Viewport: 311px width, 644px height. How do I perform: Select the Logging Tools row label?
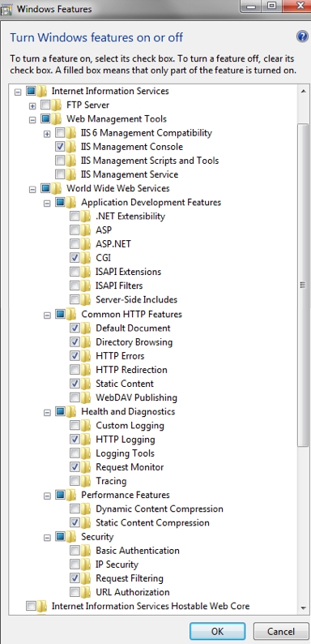point(126,453)
